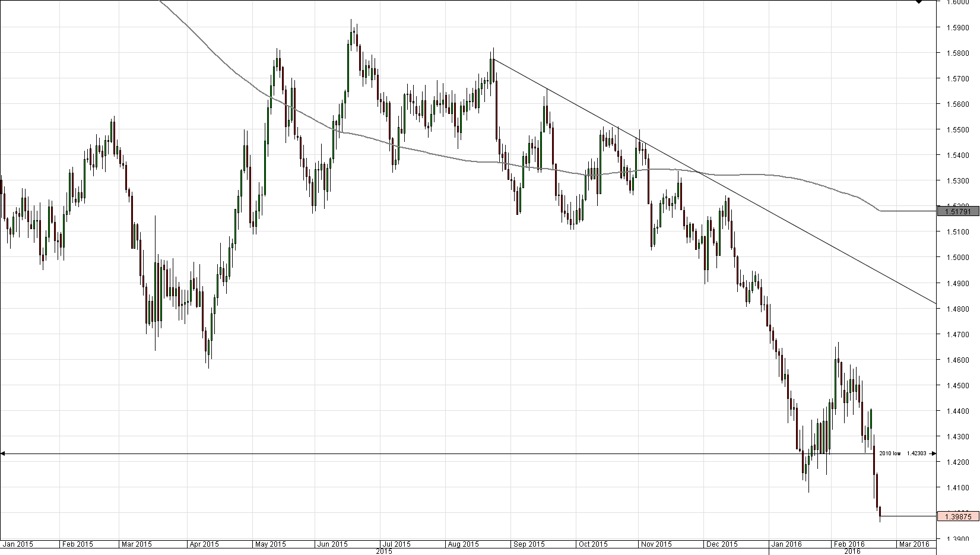Click the Aug 2015 date axis label
The height and width of the screenshot is (555, 980).
[x=464, y=544]
